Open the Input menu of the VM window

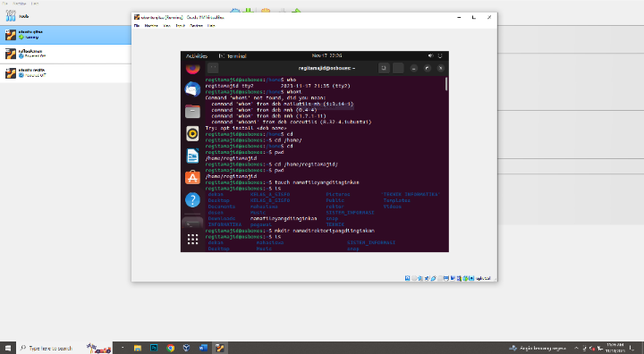click(x=181, y=25)
